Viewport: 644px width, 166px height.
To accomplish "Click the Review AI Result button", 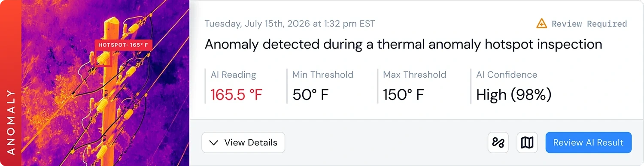I will point(588,142).
